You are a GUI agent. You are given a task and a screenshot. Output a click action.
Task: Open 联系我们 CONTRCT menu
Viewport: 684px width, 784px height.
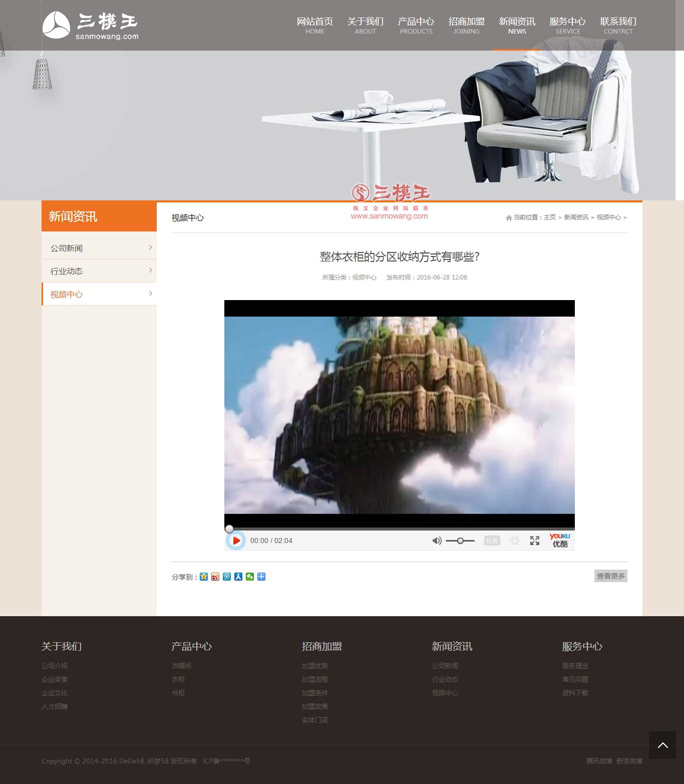618,25
